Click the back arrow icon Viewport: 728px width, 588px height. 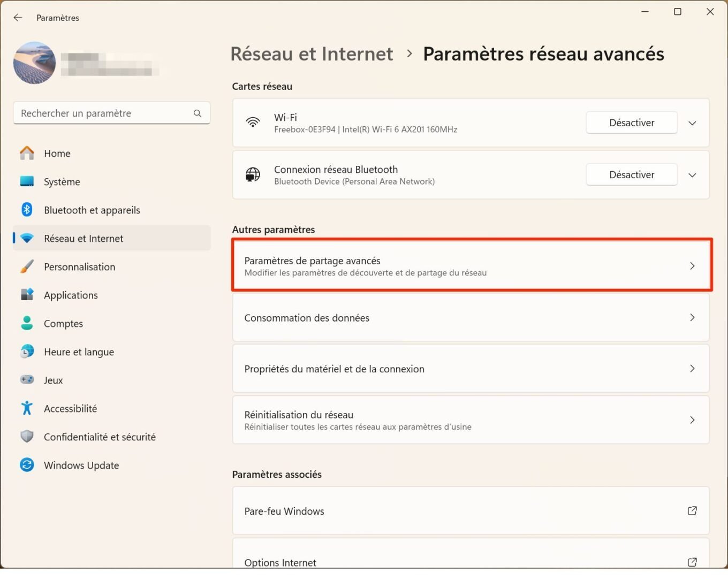tap(18, 18)
